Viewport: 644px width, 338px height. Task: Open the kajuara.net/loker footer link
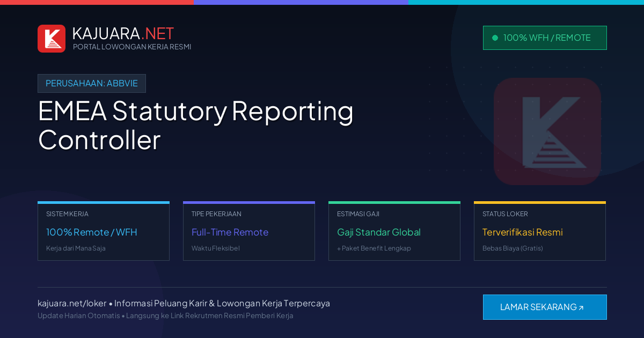tap(72, 303)
